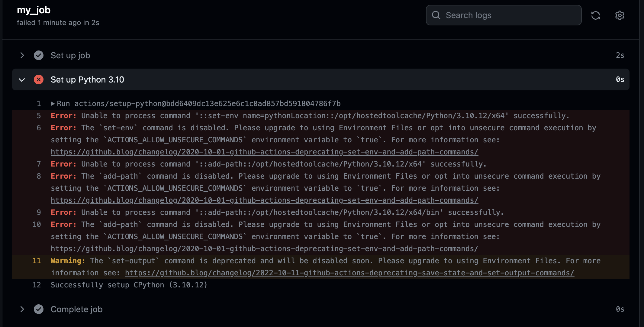Open the changelog link under line 10

[264, 249]
